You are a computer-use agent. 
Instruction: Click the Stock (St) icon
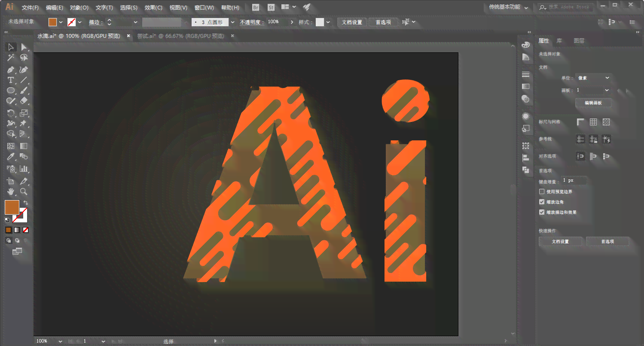tap(271, 7)
